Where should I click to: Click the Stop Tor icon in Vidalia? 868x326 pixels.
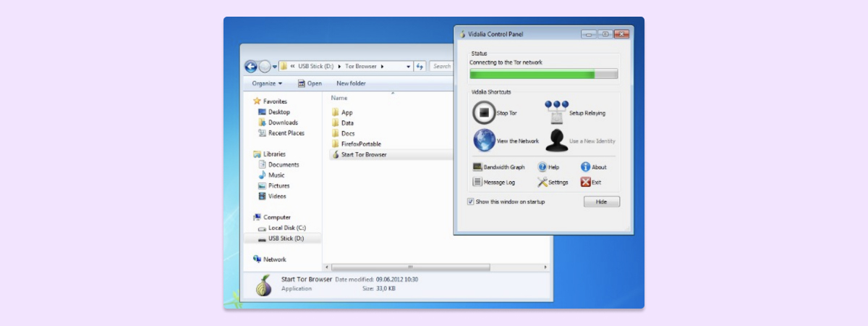coord(484,113)
